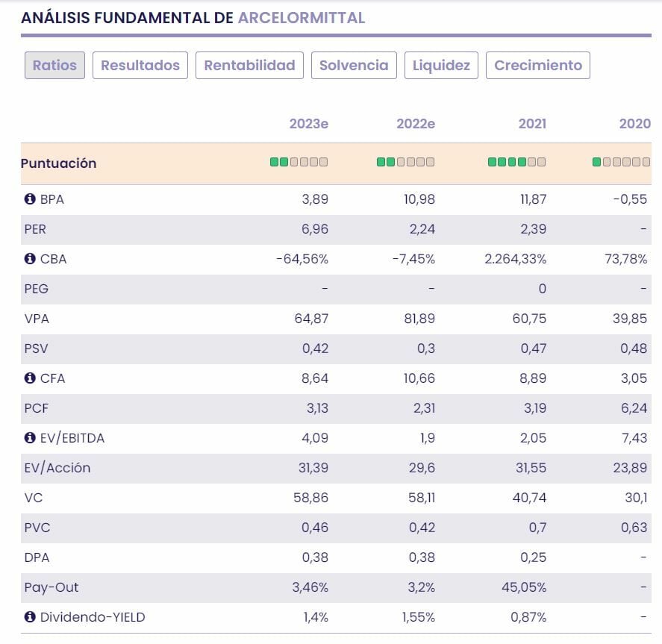Click the ARCELORMITTAL title link
Screen dimensions: 662x644
tap(302, 18)
